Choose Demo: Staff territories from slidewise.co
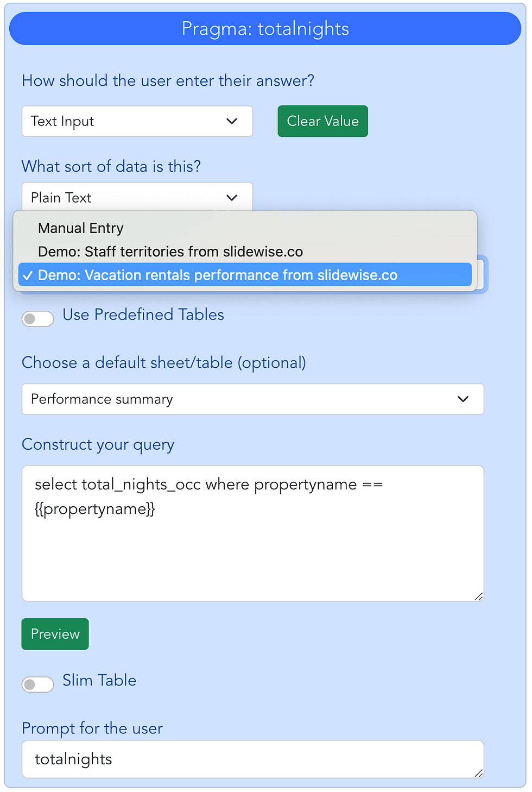The width and height of the screenshot is (532, 792). point(170,252)
